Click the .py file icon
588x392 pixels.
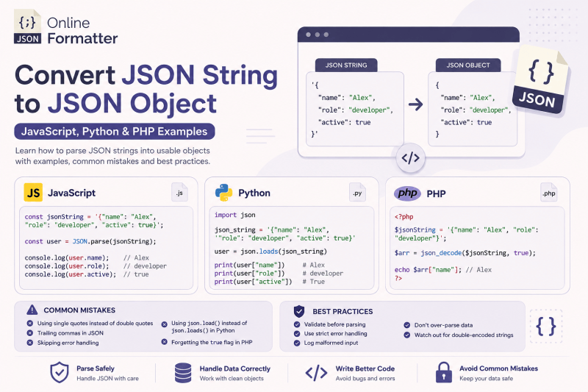[x=357, y=193]
